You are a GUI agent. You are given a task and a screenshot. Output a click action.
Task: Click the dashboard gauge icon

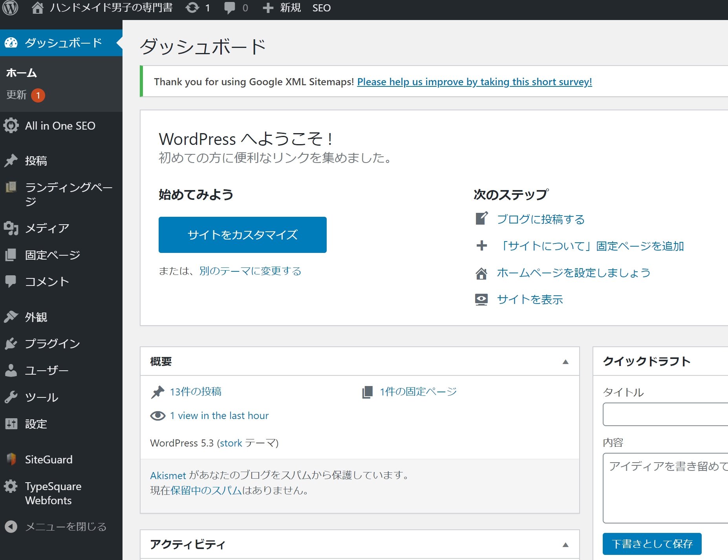click(x=11, y=42)
